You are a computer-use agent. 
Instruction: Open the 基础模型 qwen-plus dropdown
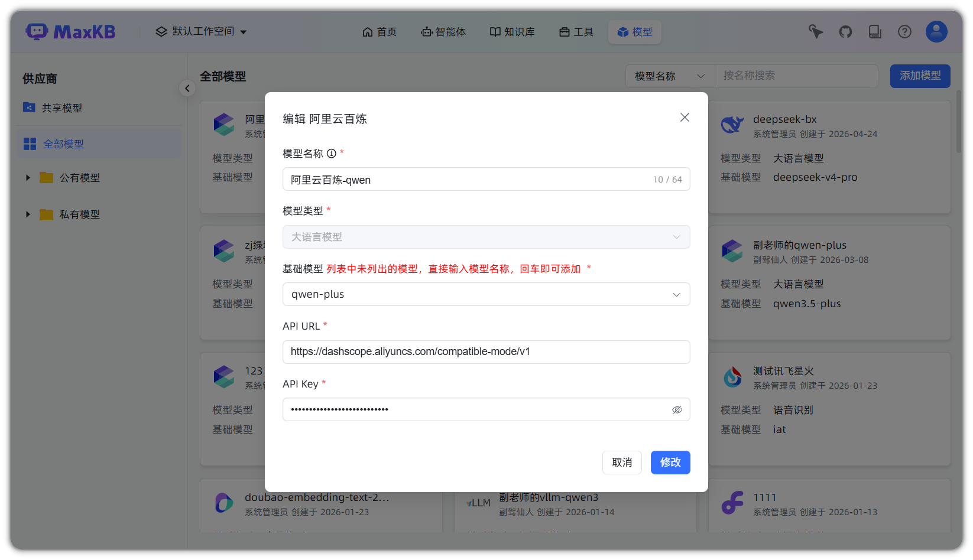(x=486, y=294)
